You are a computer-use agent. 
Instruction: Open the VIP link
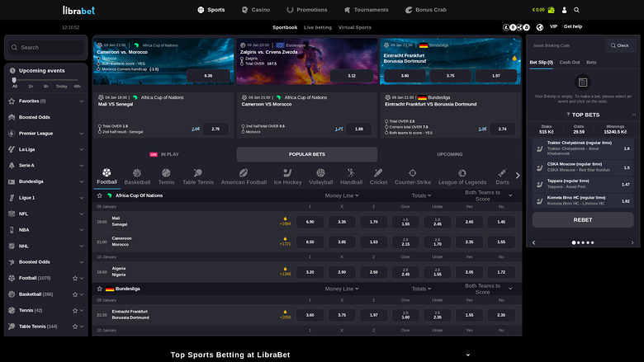(553, 26)
